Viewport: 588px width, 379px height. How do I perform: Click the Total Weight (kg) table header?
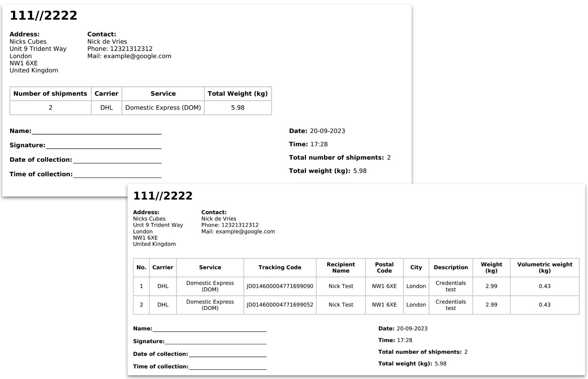pos(238,94)
